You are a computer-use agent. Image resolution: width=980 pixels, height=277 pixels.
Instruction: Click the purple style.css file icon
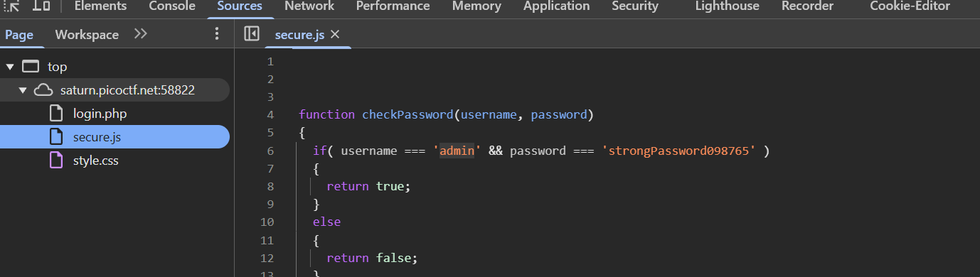56,161
